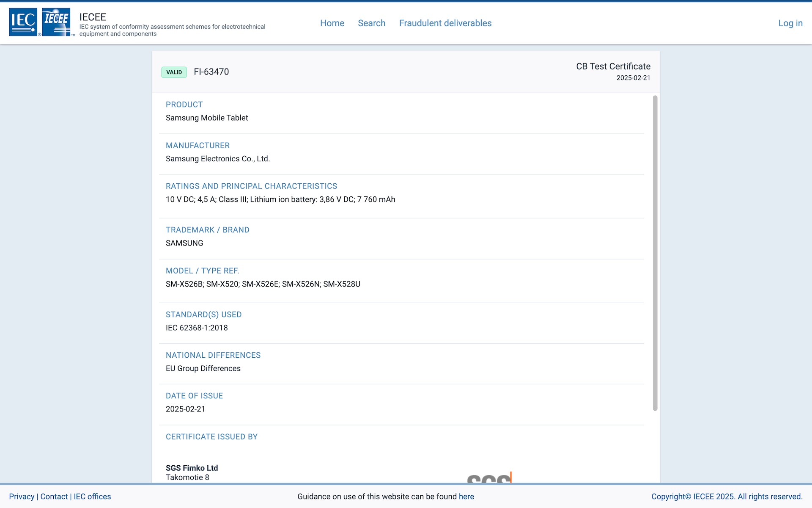This screenshot has height=508, width=812.
Task: Click the IEC 62368-1:2018 standard text
Action: tap(197, 328)
